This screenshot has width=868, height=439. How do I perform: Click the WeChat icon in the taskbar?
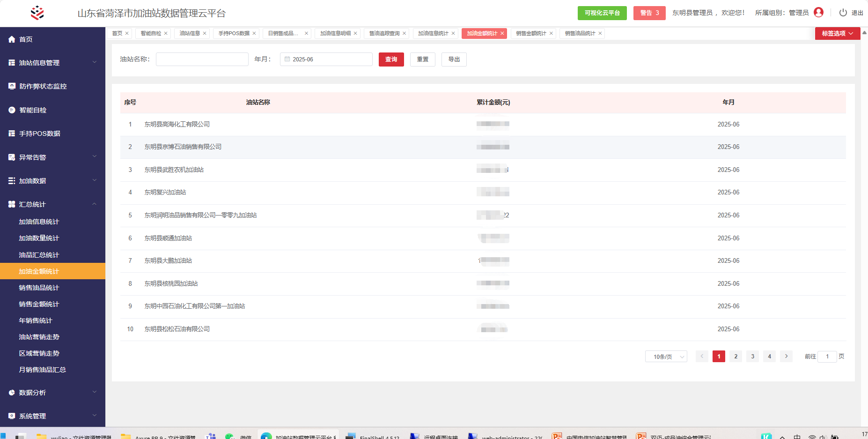[x=229, y=436]
